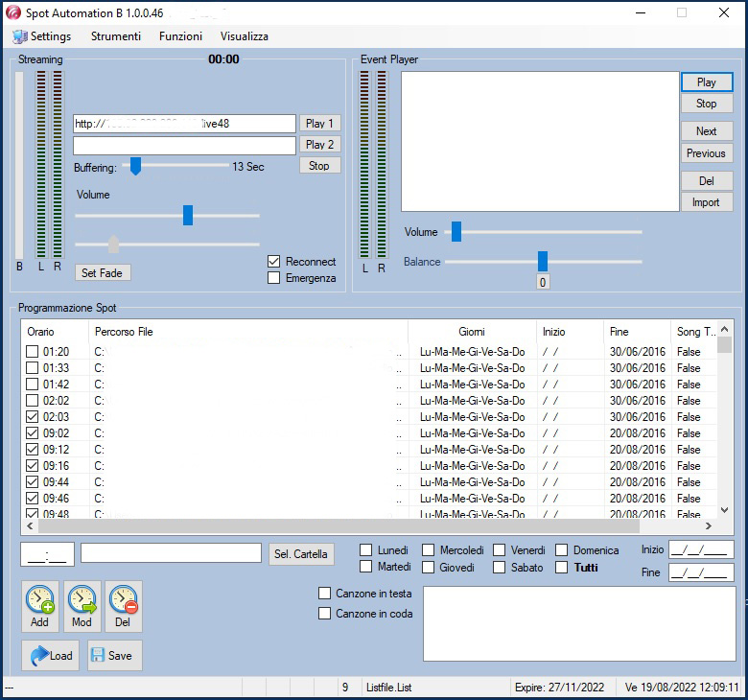Check the 01:33 spot row

[32, 368]
